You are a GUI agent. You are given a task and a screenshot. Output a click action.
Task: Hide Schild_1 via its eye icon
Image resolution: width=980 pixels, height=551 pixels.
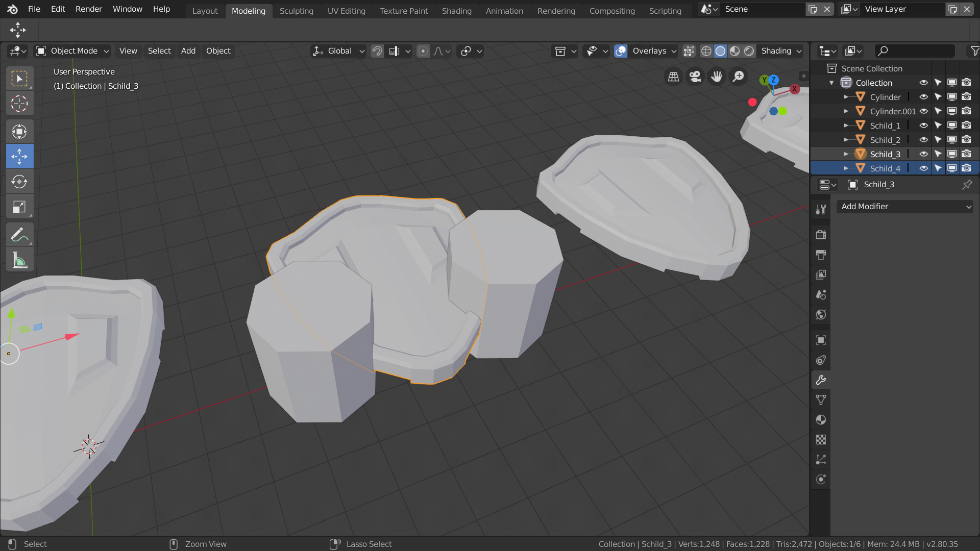tap(923, 126)
